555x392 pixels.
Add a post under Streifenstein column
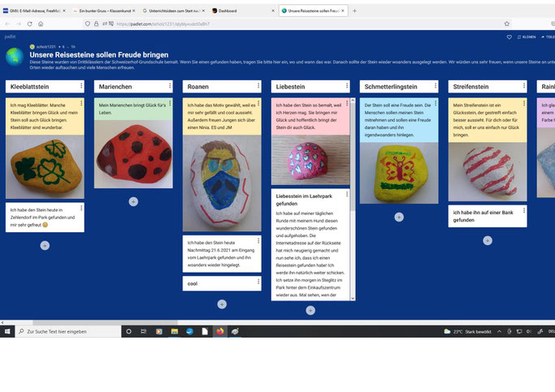(x=488, y=240)
